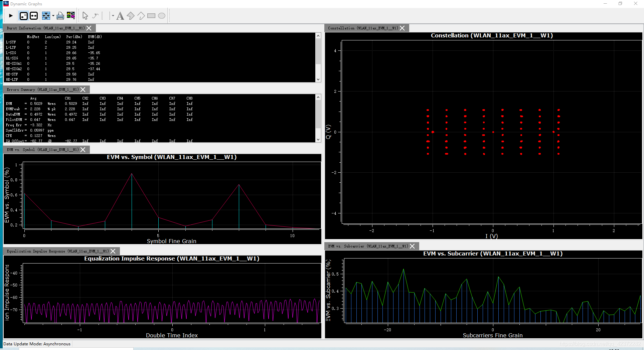
Task: Click the HE-SIGA2 row label
Action: [x=14, y=69]
